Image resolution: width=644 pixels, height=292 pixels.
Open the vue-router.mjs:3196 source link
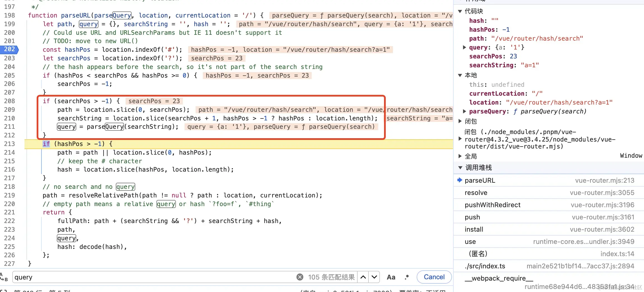pos(603,205)
